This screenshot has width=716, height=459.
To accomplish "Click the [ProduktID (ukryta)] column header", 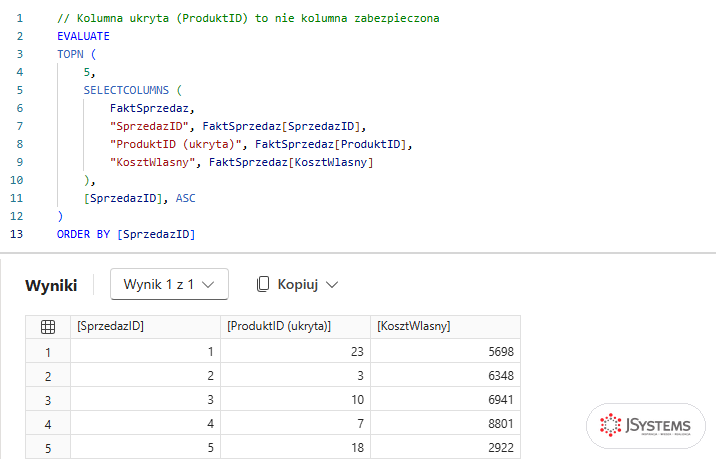I will click(295, 327).
